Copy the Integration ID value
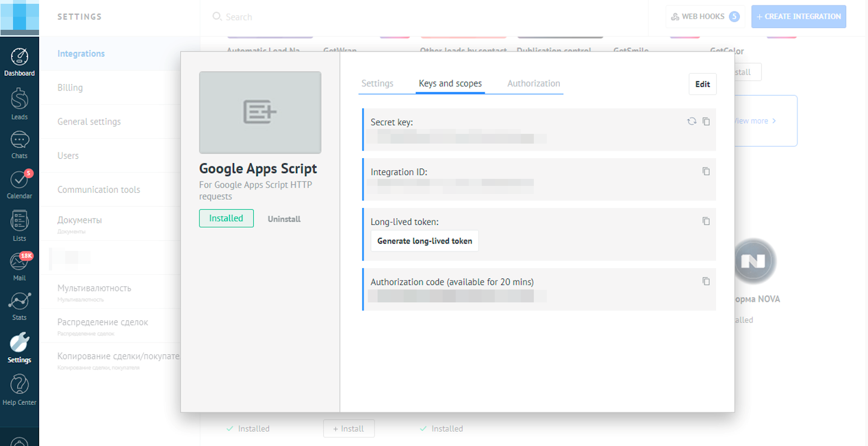The image size is (868, 446). [x=706, y=171]
